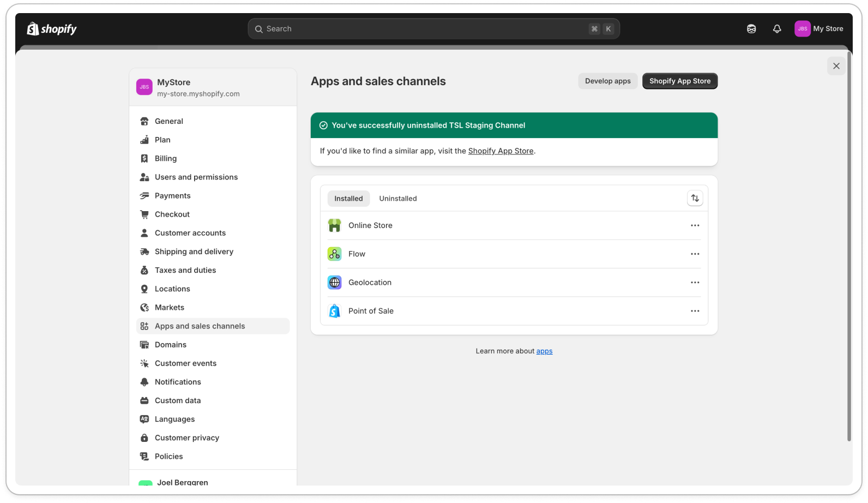The height and width of the screenshot is (503, 868).
Task: Click the Plan chart icon
Action: tap(144, 140)
